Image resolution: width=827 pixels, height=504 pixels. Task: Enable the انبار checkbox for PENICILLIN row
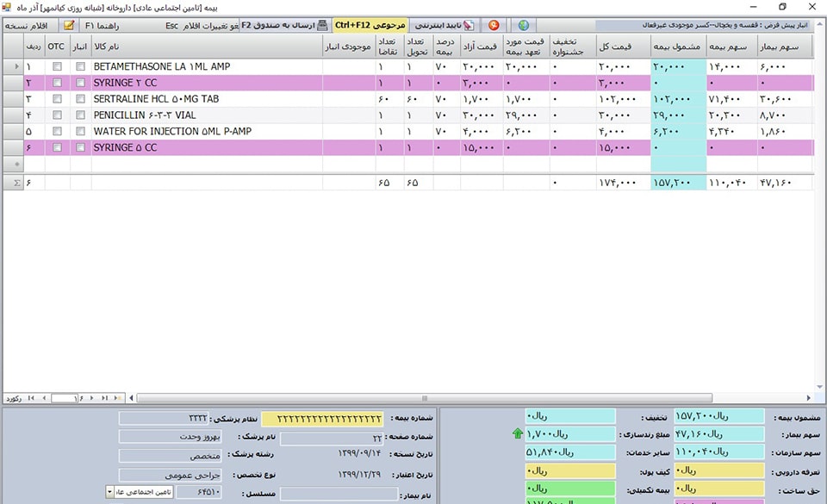[x=80, y=115]
